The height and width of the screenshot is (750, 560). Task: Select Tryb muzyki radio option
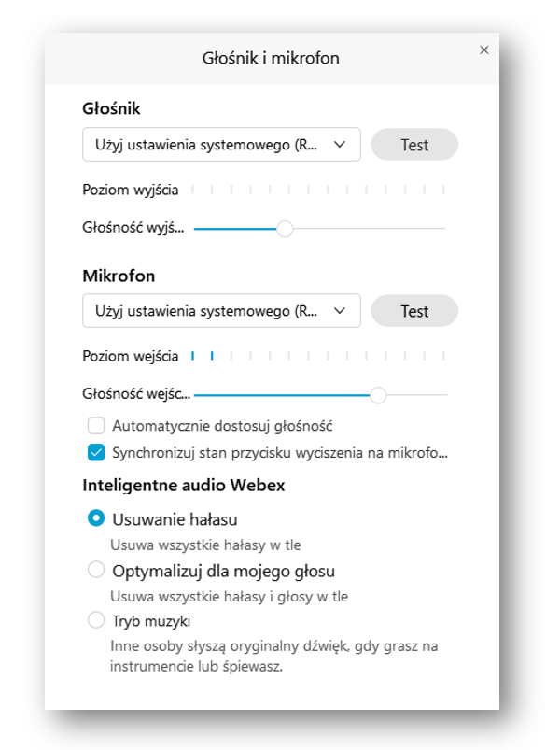pyautogui.click(x=96, y=620)
